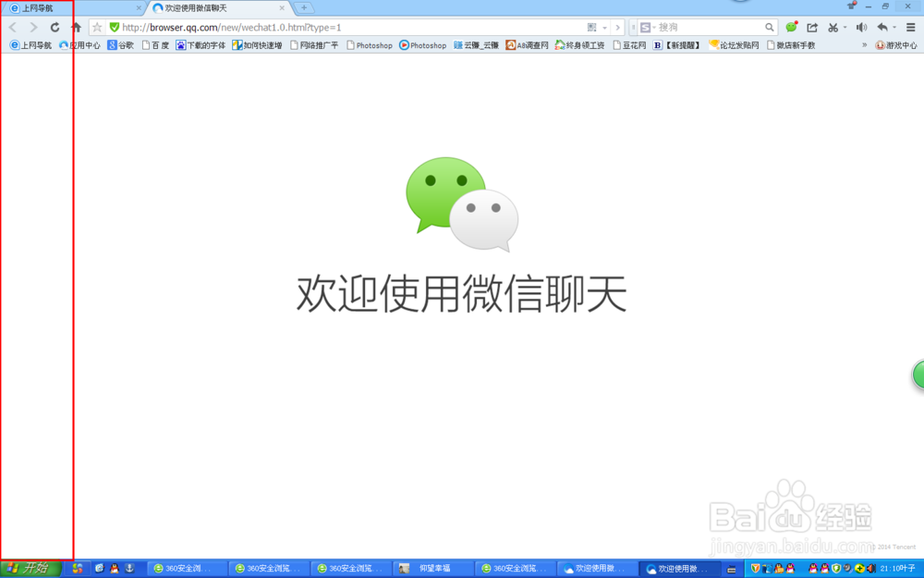Click the address bar URL field
The width and height of the screenshot is (924, 578).
(x=352, y=27)
